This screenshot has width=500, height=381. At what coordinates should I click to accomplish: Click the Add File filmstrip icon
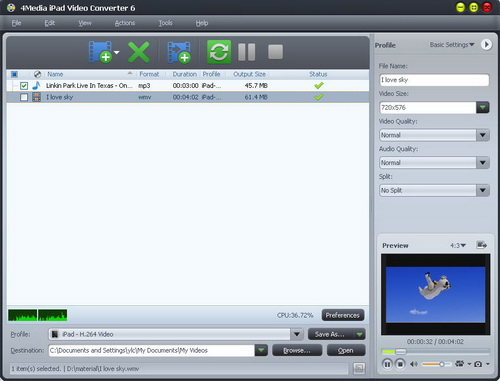coord(100,52)
